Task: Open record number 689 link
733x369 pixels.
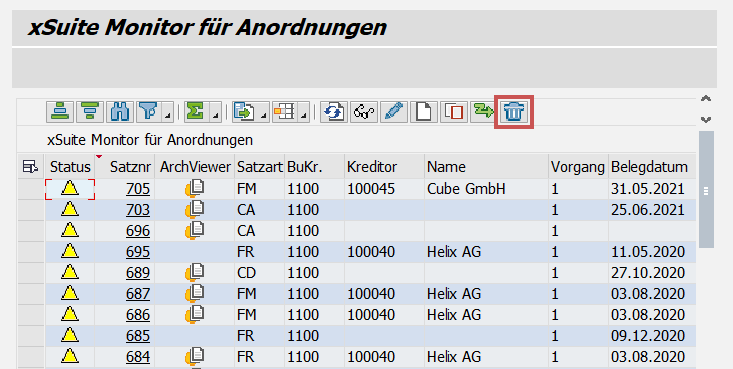Action: 138,273
